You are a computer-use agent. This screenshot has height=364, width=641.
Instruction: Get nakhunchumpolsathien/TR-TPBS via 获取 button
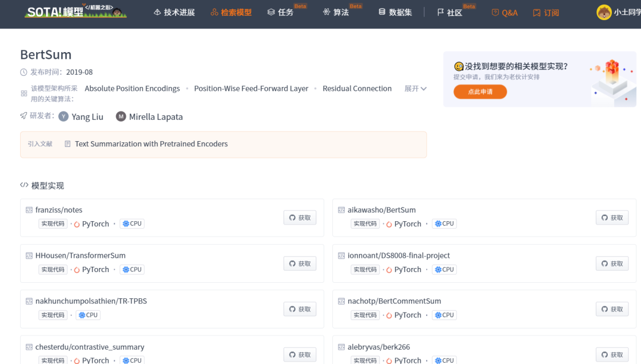tap(300, 309)
